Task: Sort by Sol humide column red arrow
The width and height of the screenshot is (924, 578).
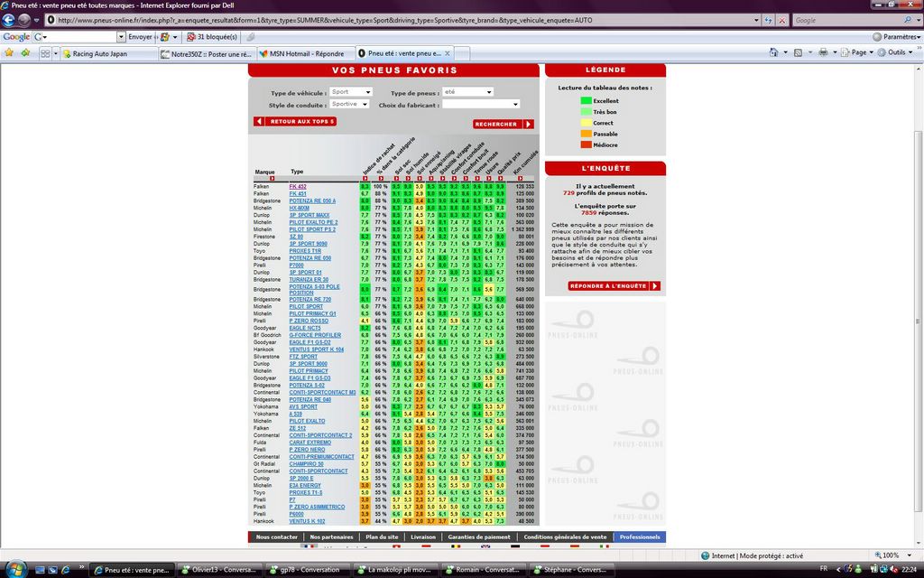Action: [408, 178]
